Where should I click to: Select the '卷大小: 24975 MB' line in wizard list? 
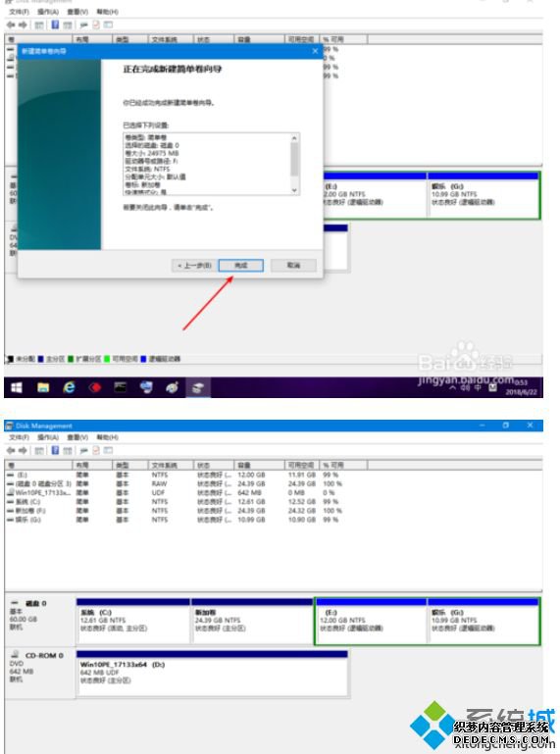coord(152,153)
